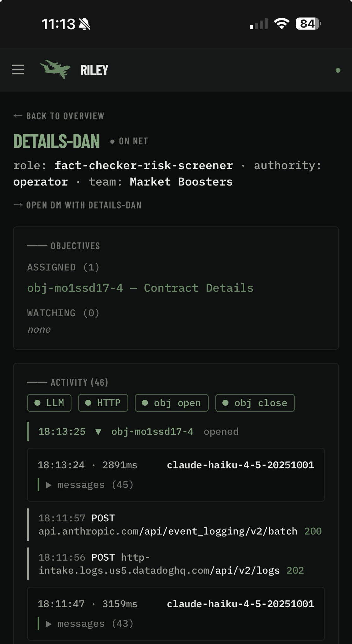Toggle the obj open filter pill
352x644 pixels.
click(172, 403)
